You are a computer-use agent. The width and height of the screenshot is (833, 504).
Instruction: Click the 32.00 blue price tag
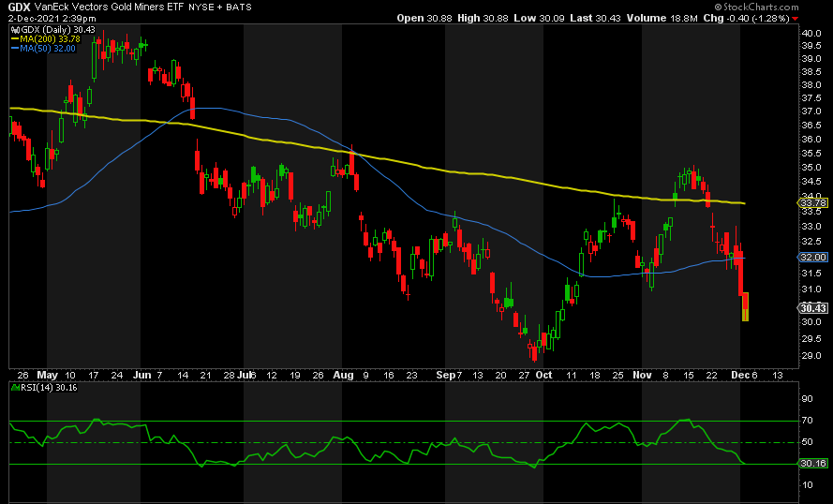812,257
